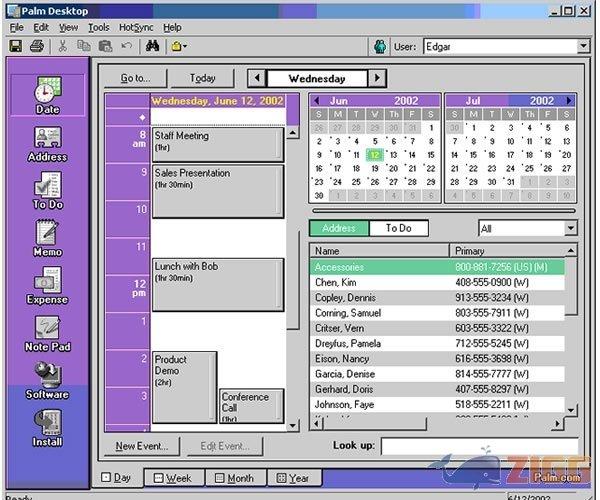Switch to the Day view tab
Screen dimensions: 600x500
(117, 477)
